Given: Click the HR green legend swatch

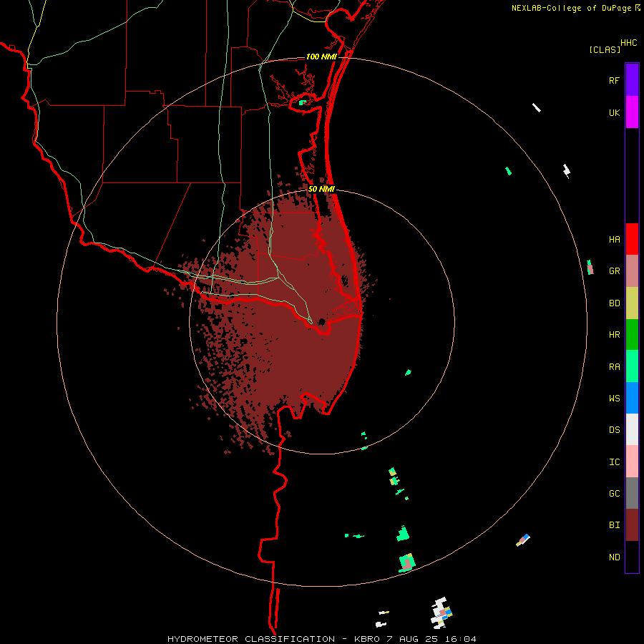Looking at the screenshot, I should tap(632, 335).
